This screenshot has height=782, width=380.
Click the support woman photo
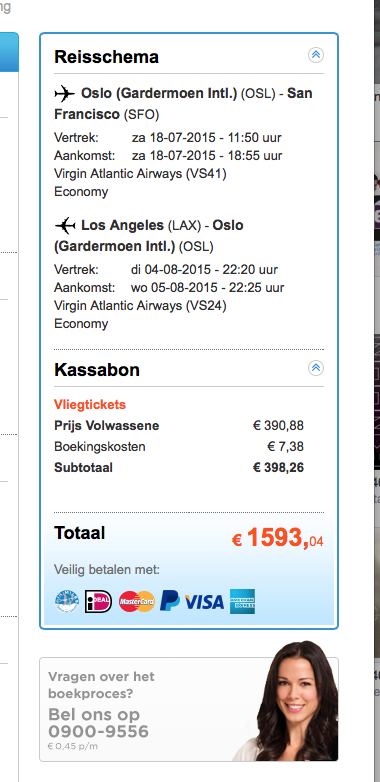290,701
